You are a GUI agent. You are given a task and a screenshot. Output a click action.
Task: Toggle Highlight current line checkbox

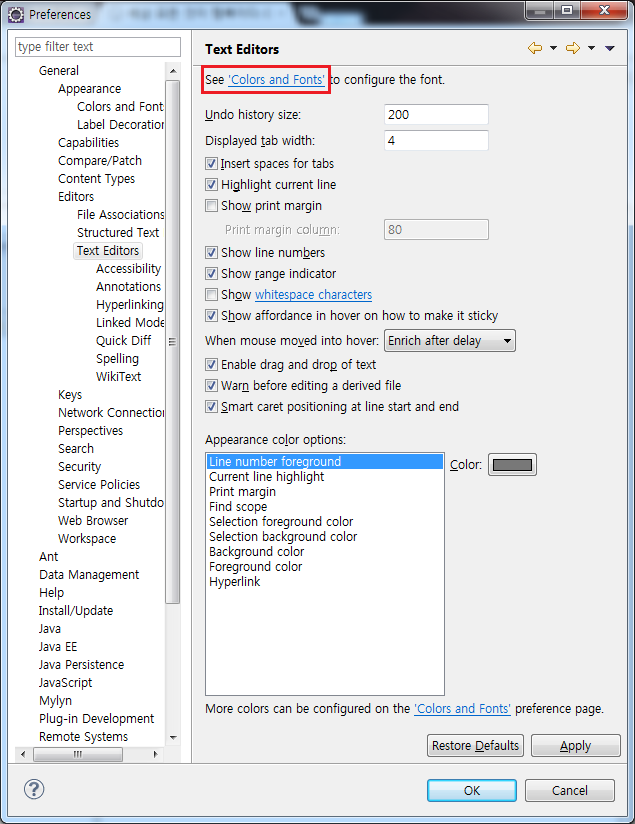click(211, 184)
